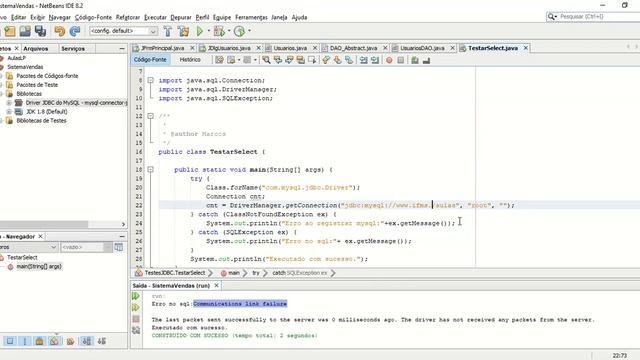
Task: Click the red Start Macro Recording icon
Action: point(389,60)
